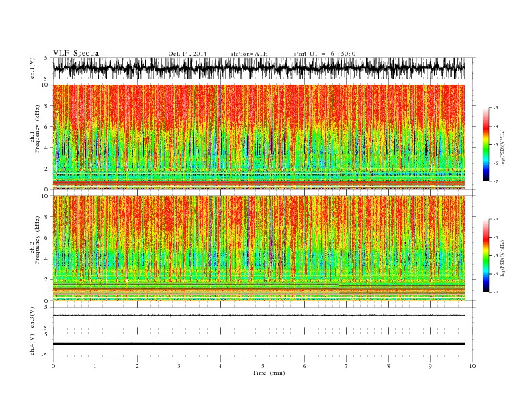Click time axis tick label "6"
Viewport: 532px width, 411px height.
click(304, 366)
